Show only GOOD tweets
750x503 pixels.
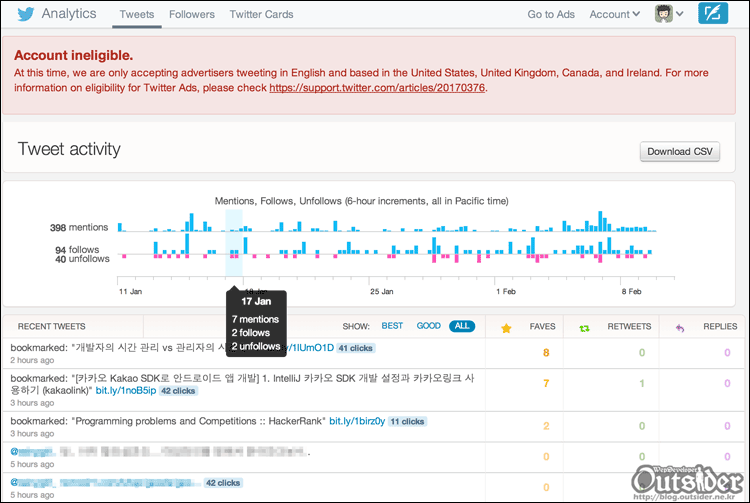tap(429, 326)
